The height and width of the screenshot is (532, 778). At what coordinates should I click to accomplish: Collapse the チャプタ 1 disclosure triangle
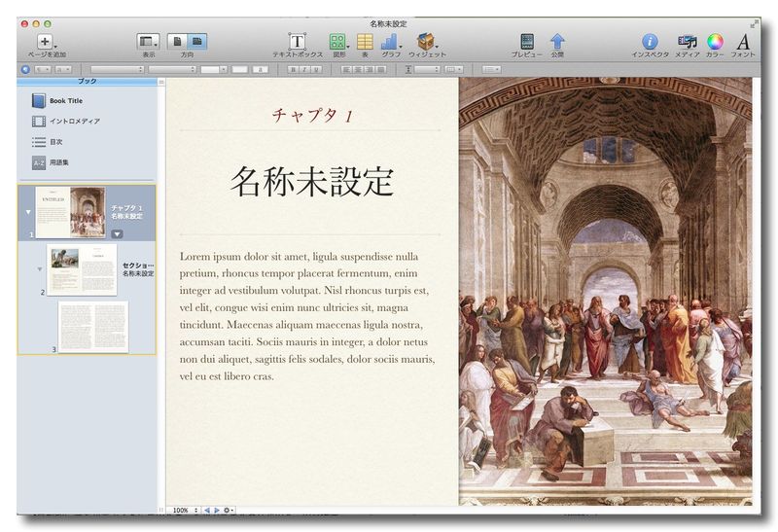click(28, 212)
